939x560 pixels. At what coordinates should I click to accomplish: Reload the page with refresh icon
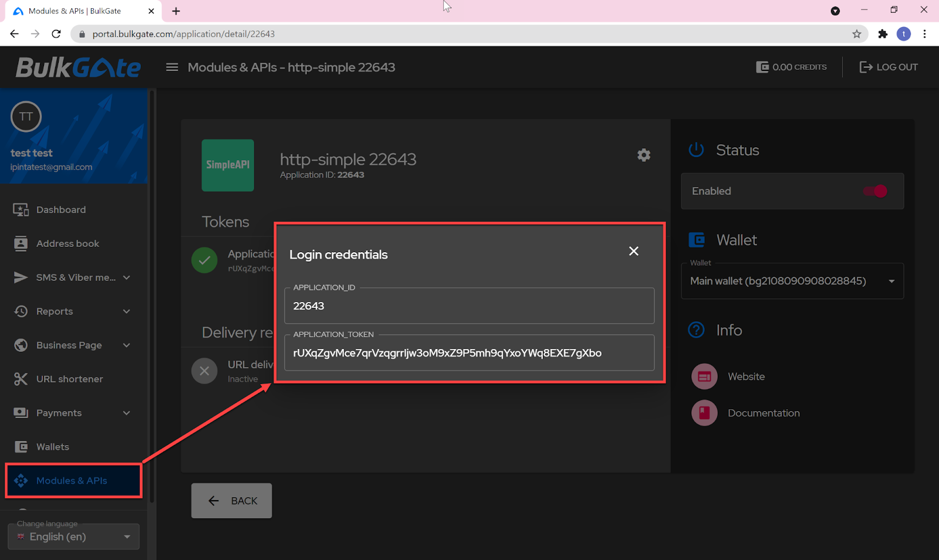56,34
